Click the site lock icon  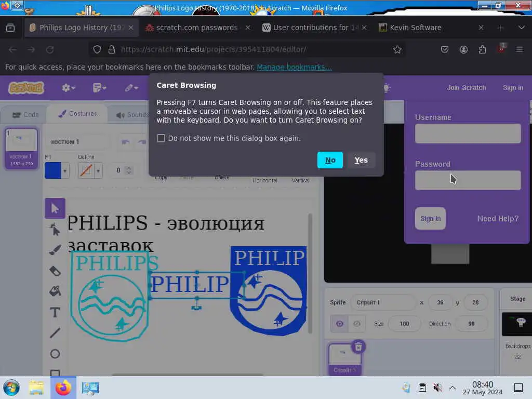click(112, 49)
